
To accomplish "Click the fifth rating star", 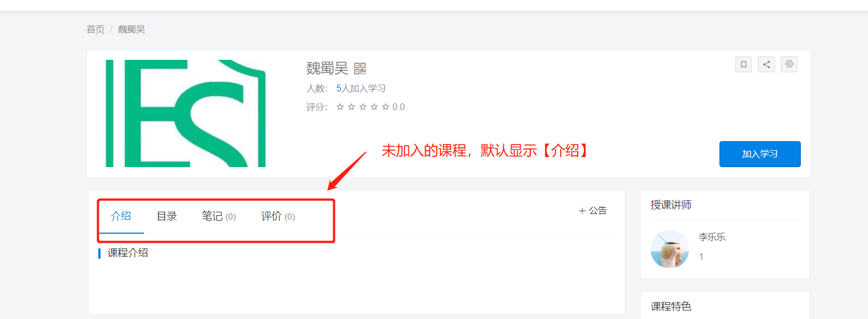I will click(x=386, y=107).
